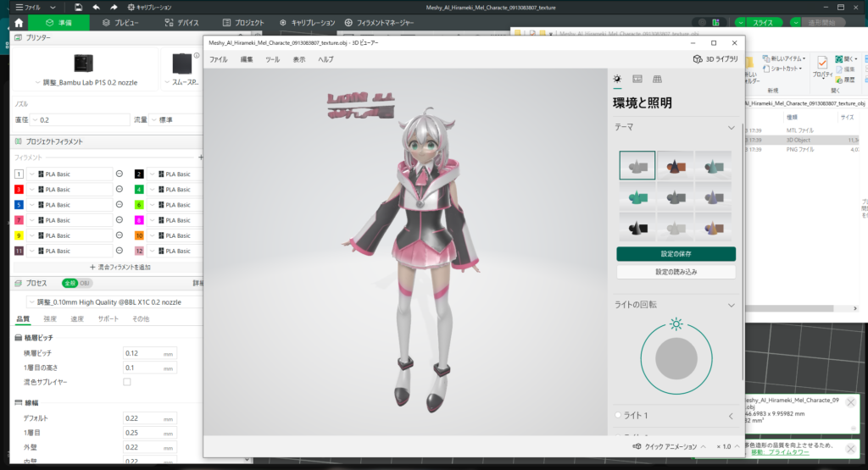Open the process preset 0.10mm High Quality dropdown
Screen dimensions: 868x470
114,302
